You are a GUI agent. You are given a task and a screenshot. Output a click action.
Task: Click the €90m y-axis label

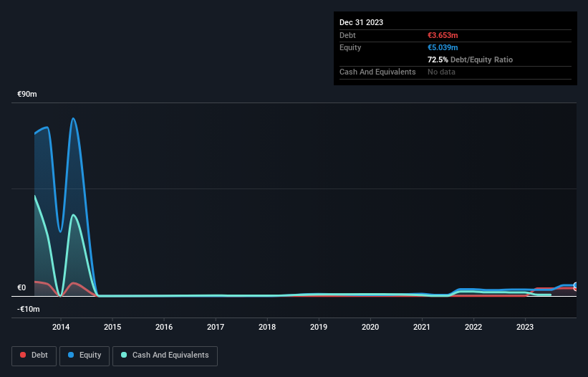[x=27, y=94]
